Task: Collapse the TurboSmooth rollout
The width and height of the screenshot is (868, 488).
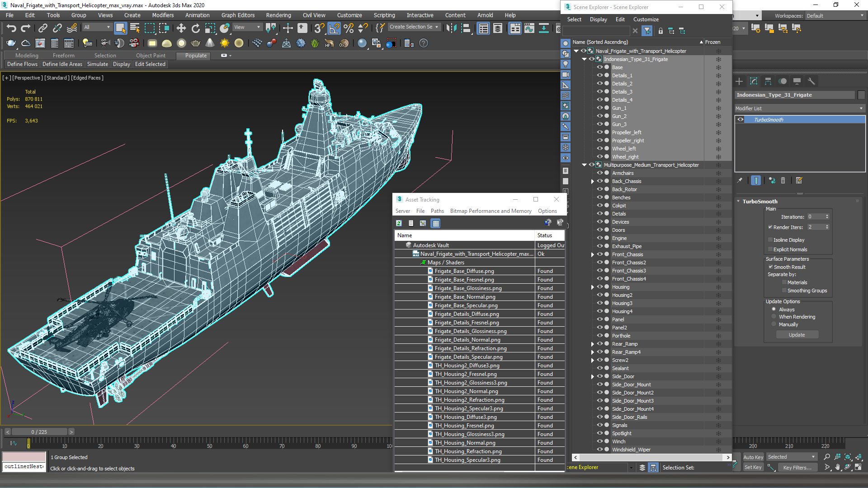Action: point(738,202)
